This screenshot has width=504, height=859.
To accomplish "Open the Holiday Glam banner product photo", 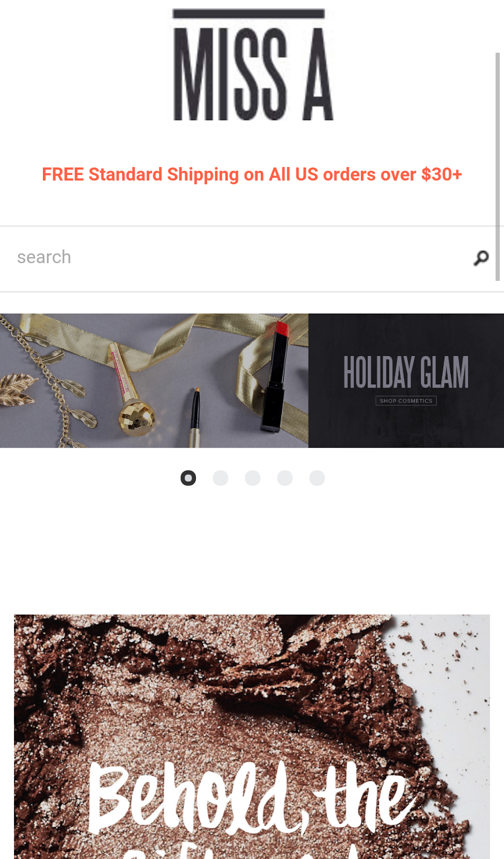I will click(x=154, y=381).
